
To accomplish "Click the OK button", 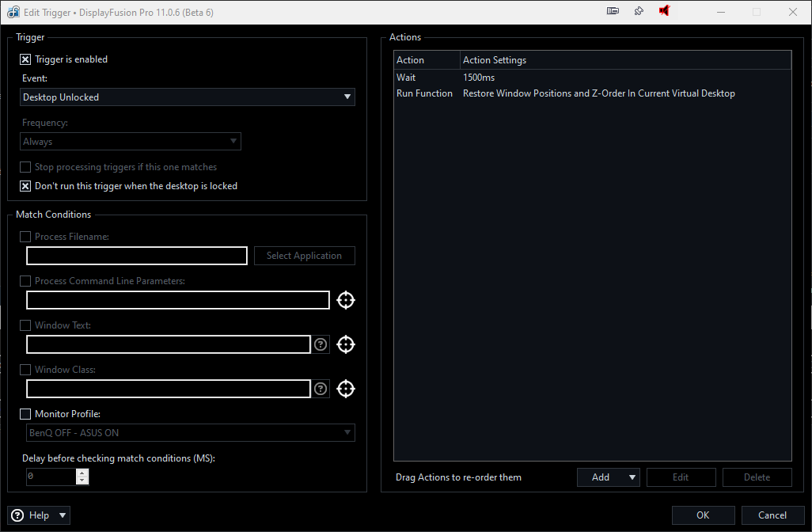I will [703, 515].
